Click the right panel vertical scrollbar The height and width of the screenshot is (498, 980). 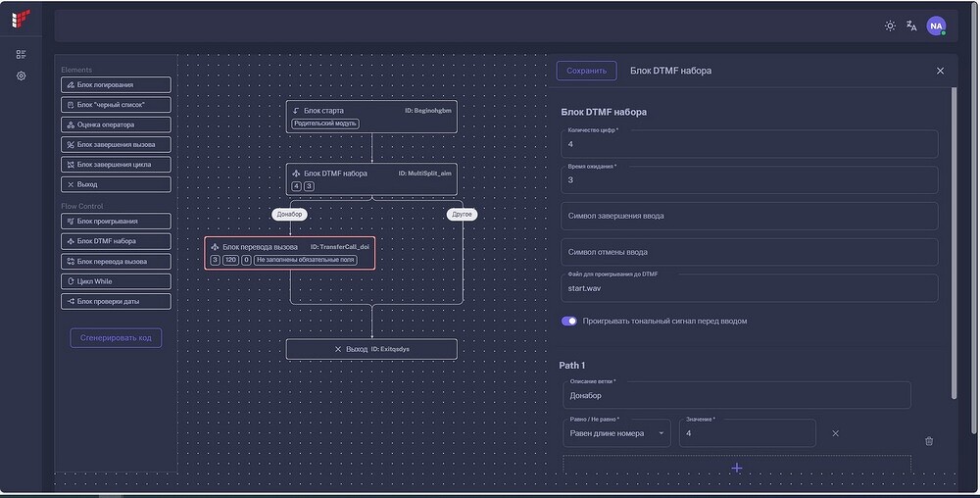click(x=954, y=243)
